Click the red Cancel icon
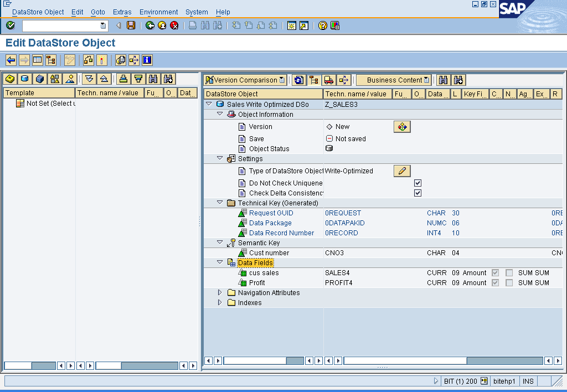The image size is (567, 392). click(174, 25)
